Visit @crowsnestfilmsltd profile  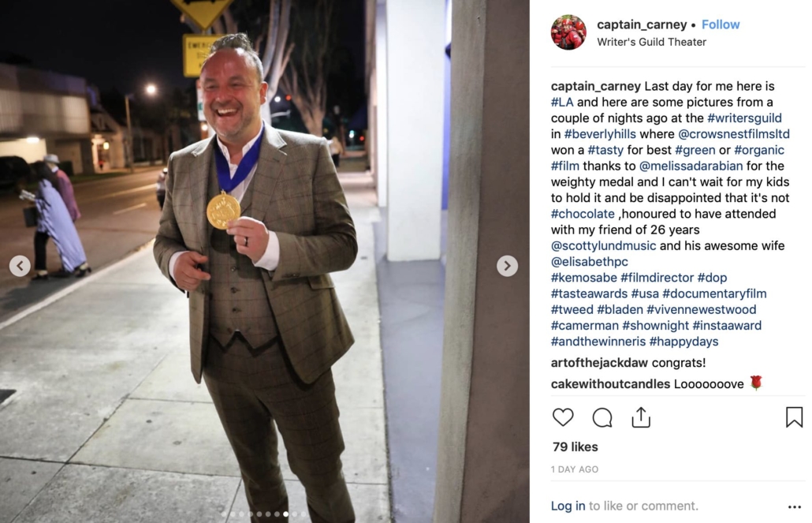[x=734, y=134]
